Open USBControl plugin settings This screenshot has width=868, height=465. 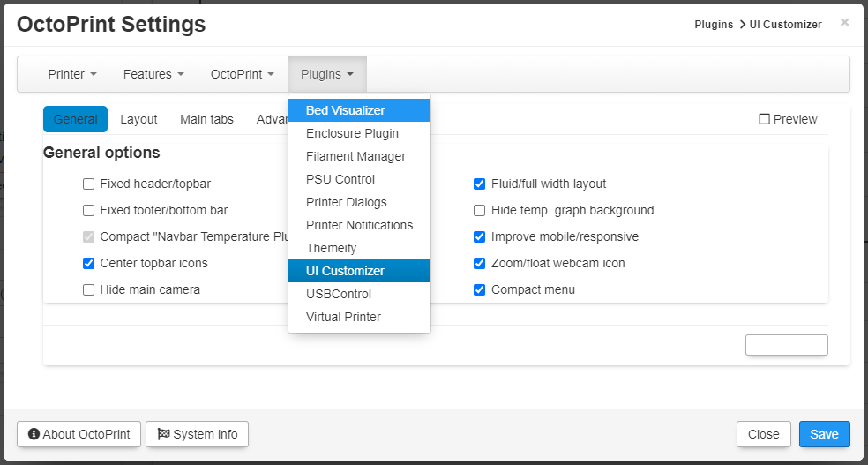(x=359, y=294)
